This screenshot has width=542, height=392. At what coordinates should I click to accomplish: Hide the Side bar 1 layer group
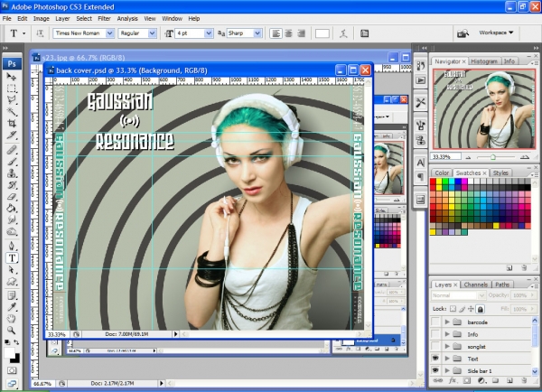coord(435,370)
